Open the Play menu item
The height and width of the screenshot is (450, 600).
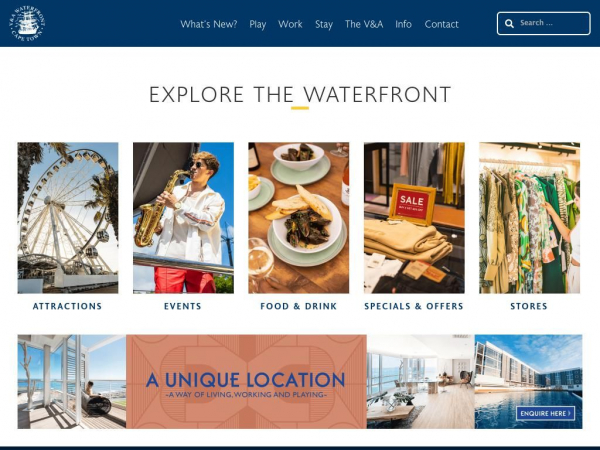point(258,24)
